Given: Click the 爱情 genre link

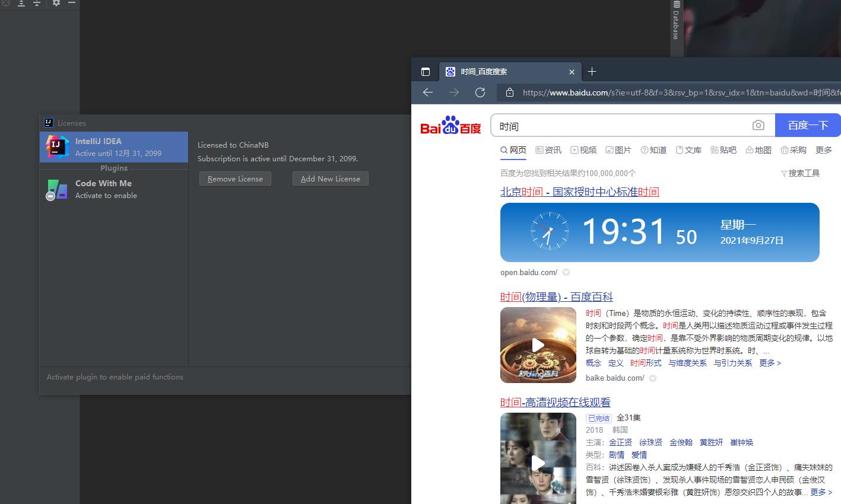Looking at the screenshot, I should point(639,455).
